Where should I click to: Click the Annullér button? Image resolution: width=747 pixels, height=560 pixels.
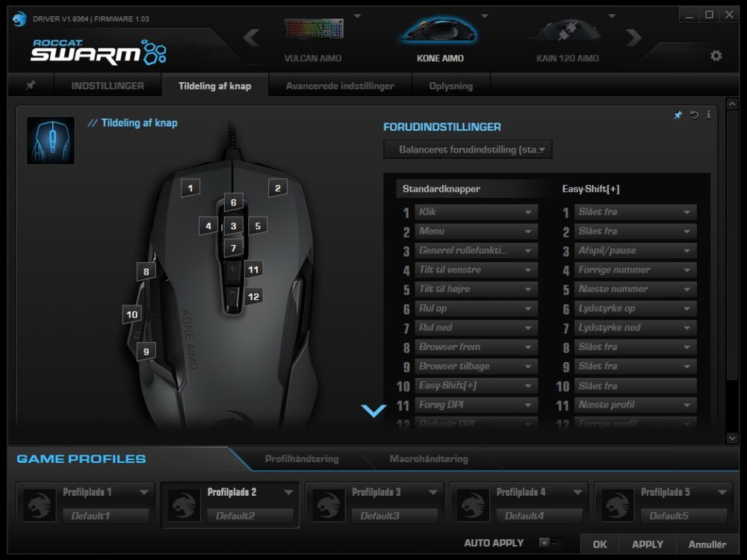pos(707,544)
